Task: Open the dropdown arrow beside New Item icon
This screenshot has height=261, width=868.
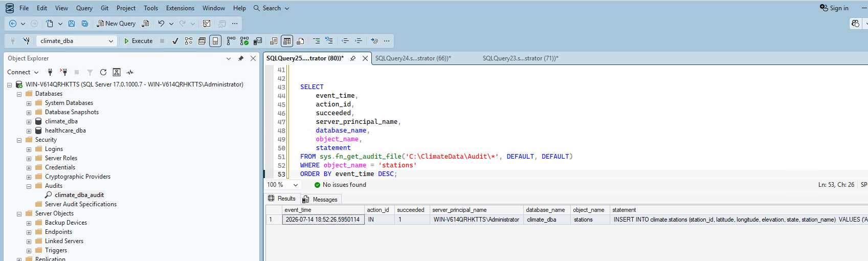Action: 60,24
